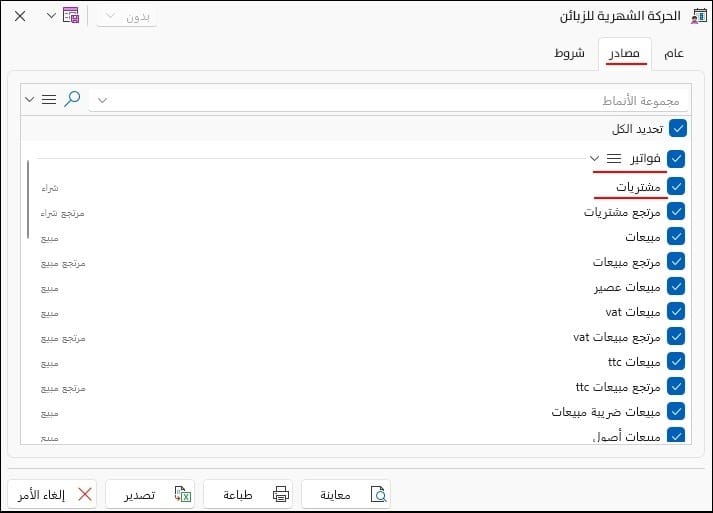This screenshot has height=513, width=713.
Task: Click the الحركة الشهرية للزبائن window icon
Action: click(x=698, y=16)
